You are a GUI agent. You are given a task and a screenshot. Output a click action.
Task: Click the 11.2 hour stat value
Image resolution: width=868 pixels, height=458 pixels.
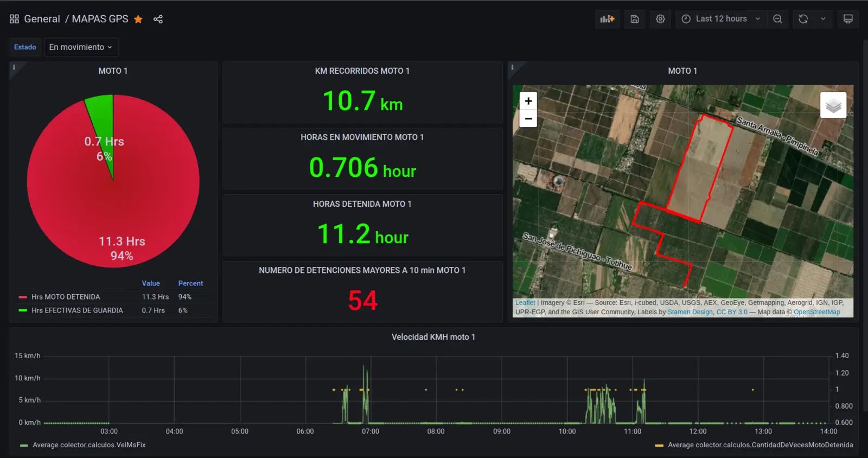tap(362, 234)
